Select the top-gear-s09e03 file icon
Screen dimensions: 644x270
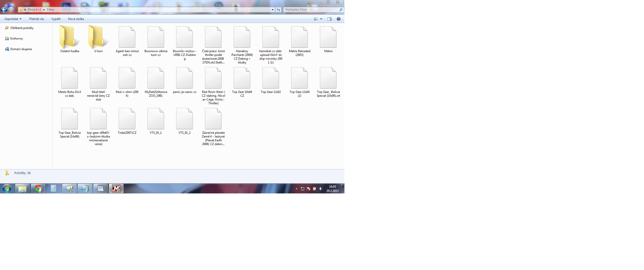(98, 119)
